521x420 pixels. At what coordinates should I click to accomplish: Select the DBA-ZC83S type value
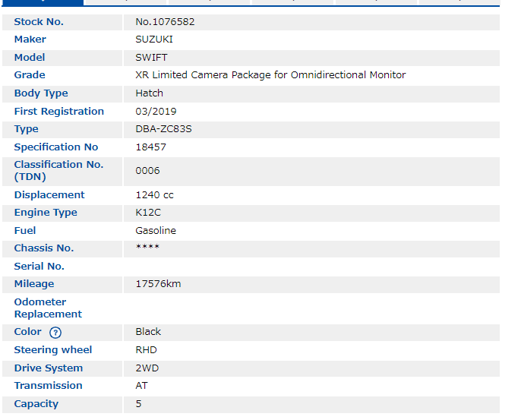tap(163, 129)
